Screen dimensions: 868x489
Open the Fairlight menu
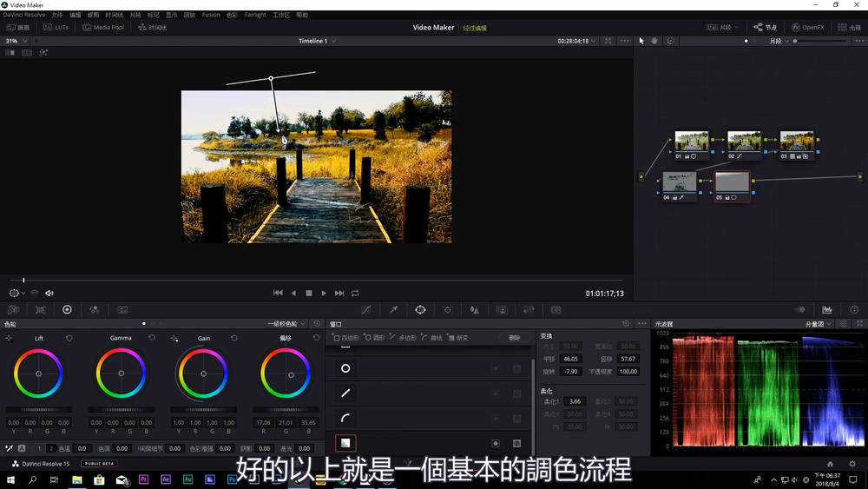[255, 15]
